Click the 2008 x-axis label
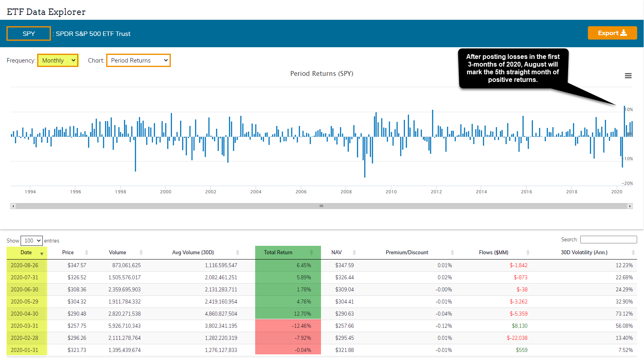 (x=346, y=192)
